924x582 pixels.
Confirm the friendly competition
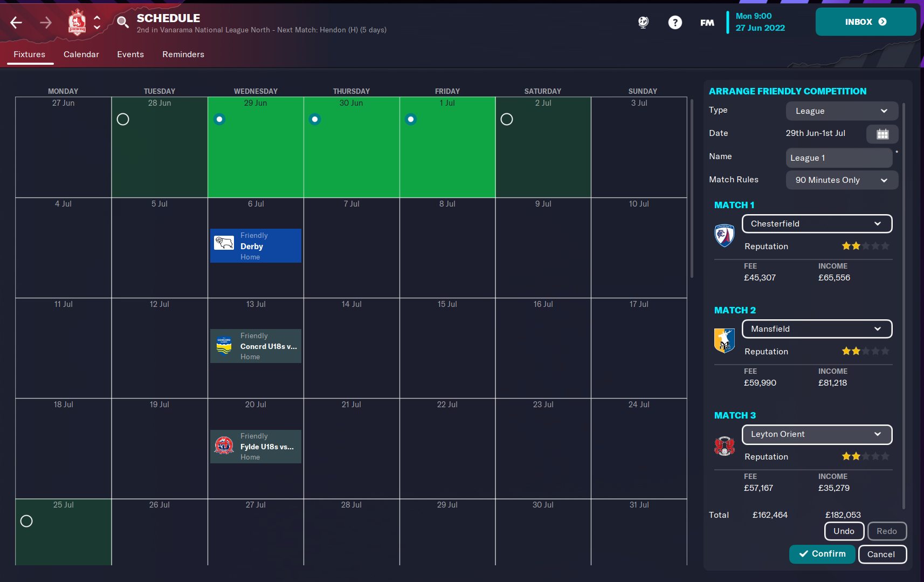pos(822,554)
